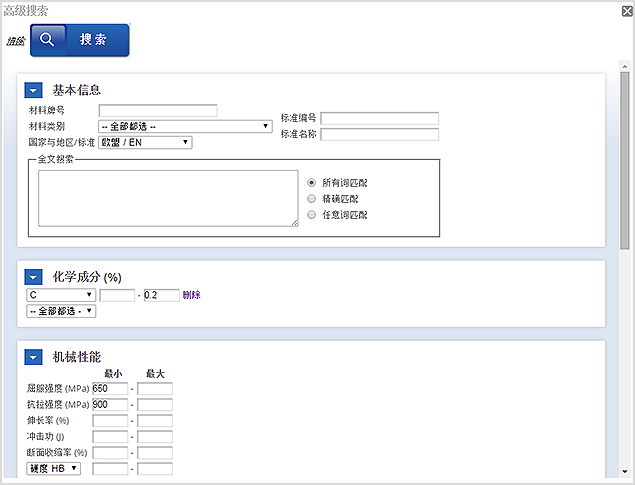
Task: Click inside the 全文搜索 text area
Action: coord(168,198)
